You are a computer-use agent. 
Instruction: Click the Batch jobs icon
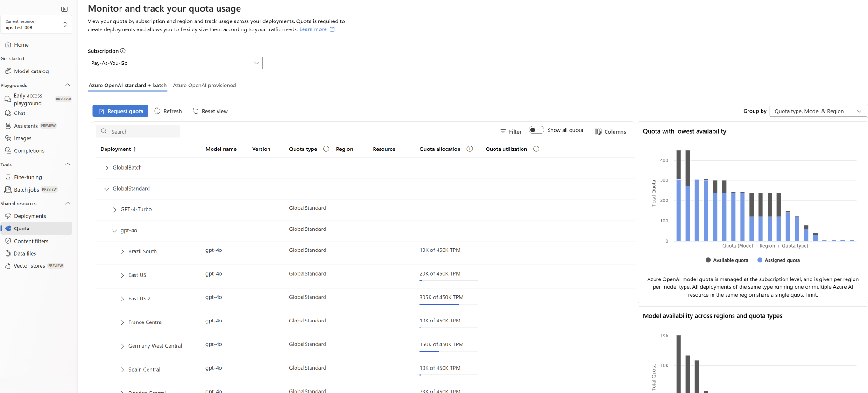(8, 189)
